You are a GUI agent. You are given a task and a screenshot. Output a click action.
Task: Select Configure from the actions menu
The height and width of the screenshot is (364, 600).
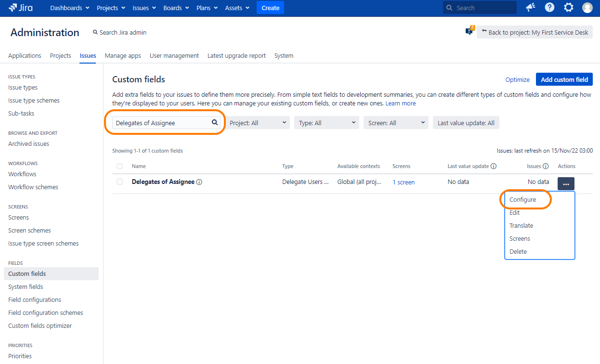coord(522,199)
